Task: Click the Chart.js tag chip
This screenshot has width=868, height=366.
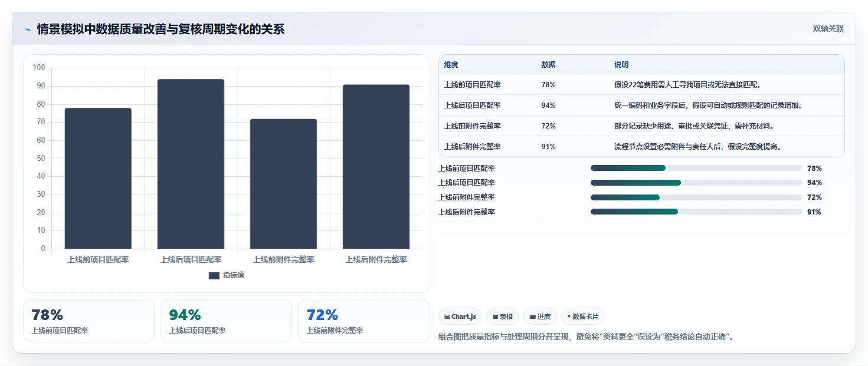Action: [x=460, y=316]
